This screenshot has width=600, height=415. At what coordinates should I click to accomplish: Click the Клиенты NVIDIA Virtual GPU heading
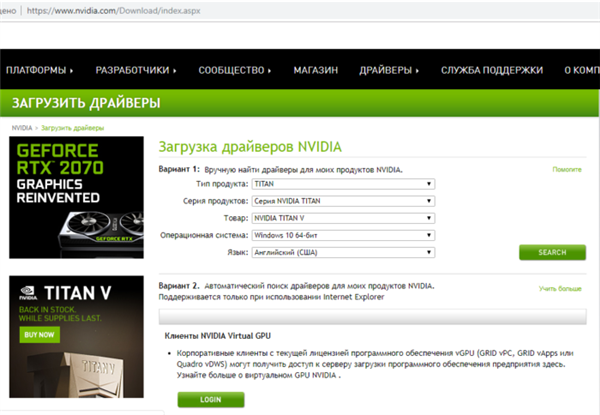217,336
